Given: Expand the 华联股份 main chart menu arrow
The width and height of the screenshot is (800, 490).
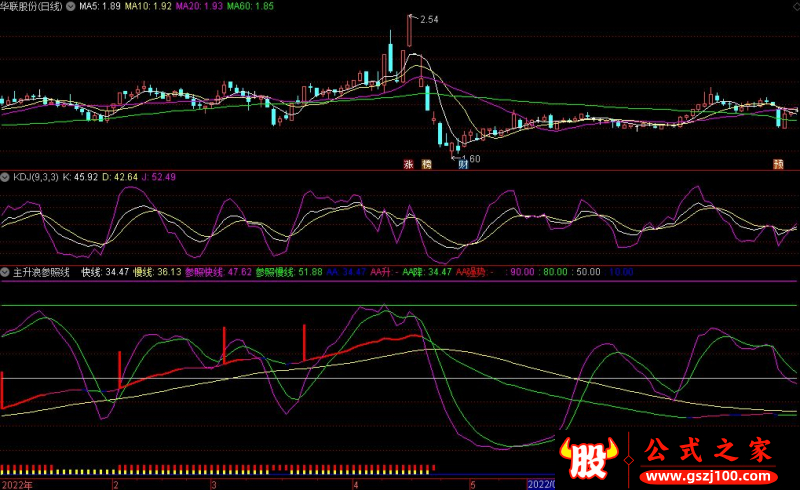Looking at the screenshot, I should coord(70,6).
